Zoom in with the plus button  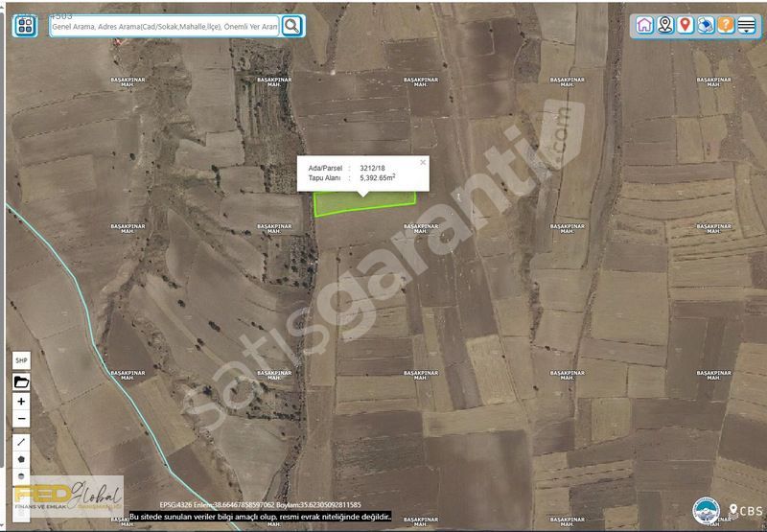[x=21, y=402]
